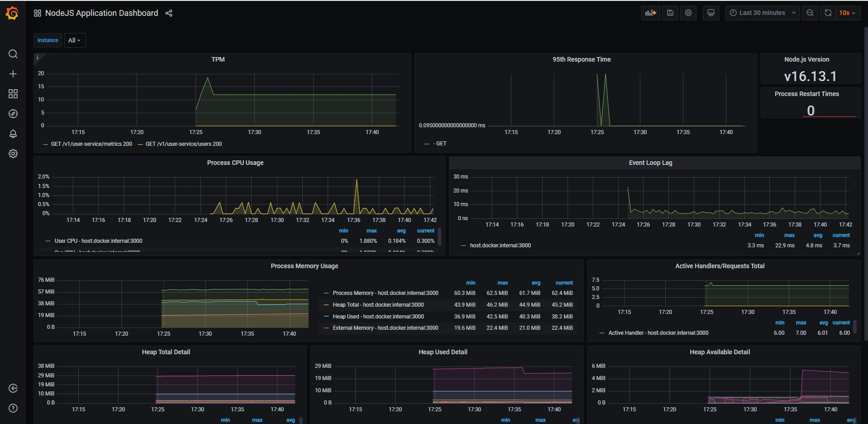Toggle GET /v1/user-service/metrics 200 series
The width and height of the screenshot is (868, 424).
pyautogui.click(x=92, y=144)
